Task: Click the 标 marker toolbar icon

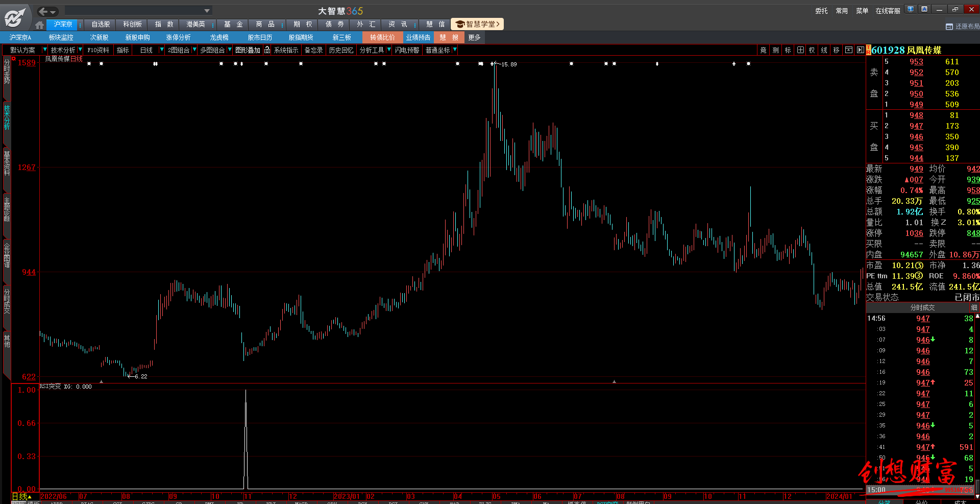Action: coord(788,50)
